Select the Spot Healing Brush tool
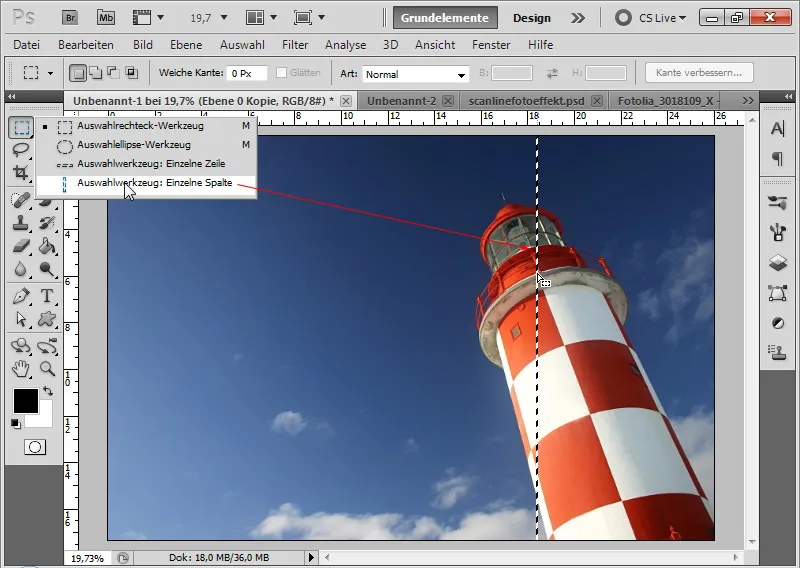The image size is (800, 568). pos(21,200)
